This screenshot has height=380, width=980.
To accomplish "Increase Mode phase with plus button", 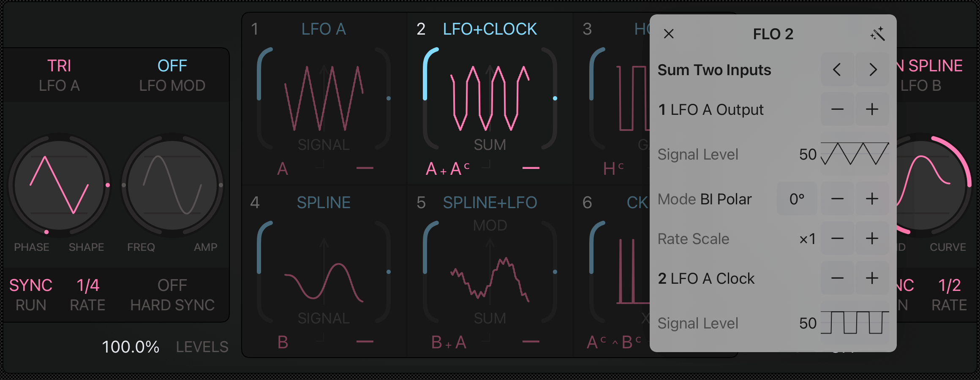I will tap(872, 199).
